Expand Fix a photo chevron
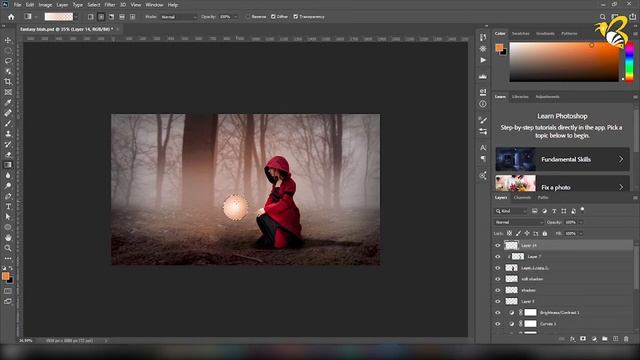640x360 pixels. (x=621, y=187)
